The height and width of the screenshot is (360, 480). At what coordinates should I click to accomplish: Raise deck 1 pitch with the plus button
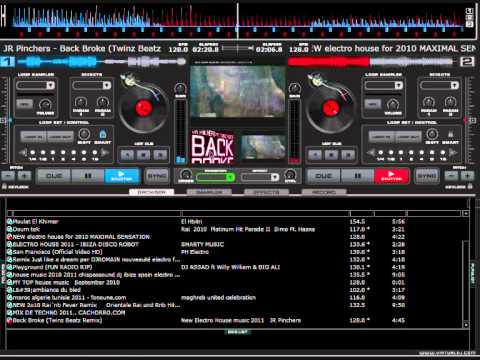point(24,176)
